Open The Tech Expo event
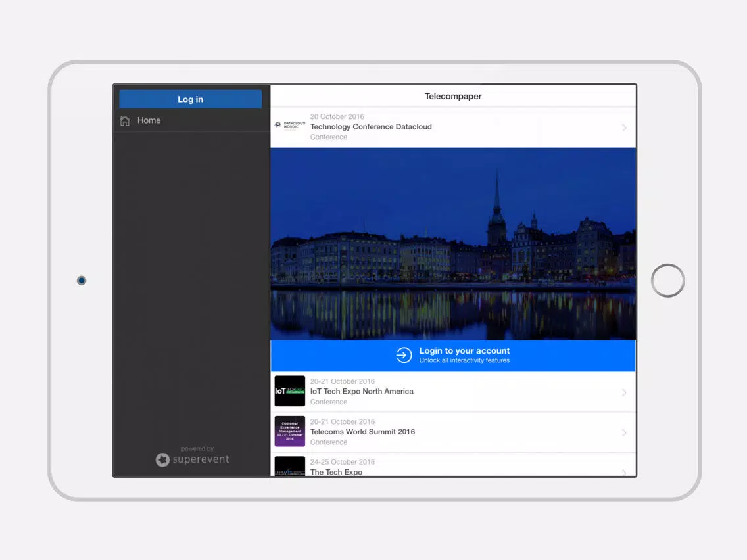This screenshot has height=560, width=747. pos(336,472)
